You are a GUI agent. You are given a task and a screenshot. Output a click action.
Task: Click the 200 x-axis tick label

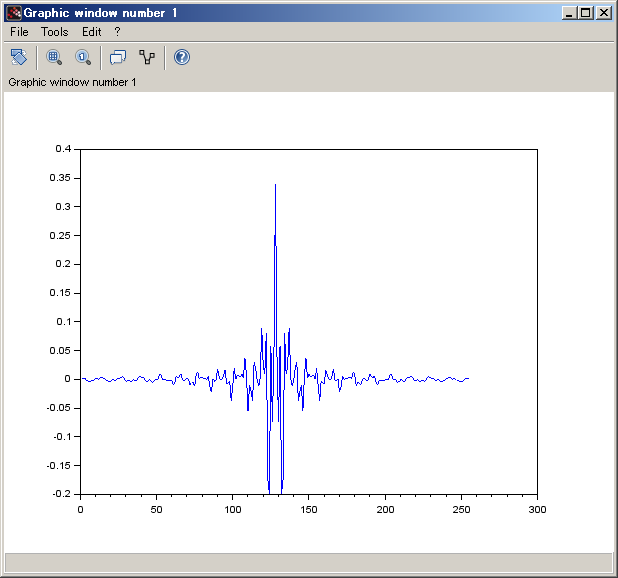385,509
